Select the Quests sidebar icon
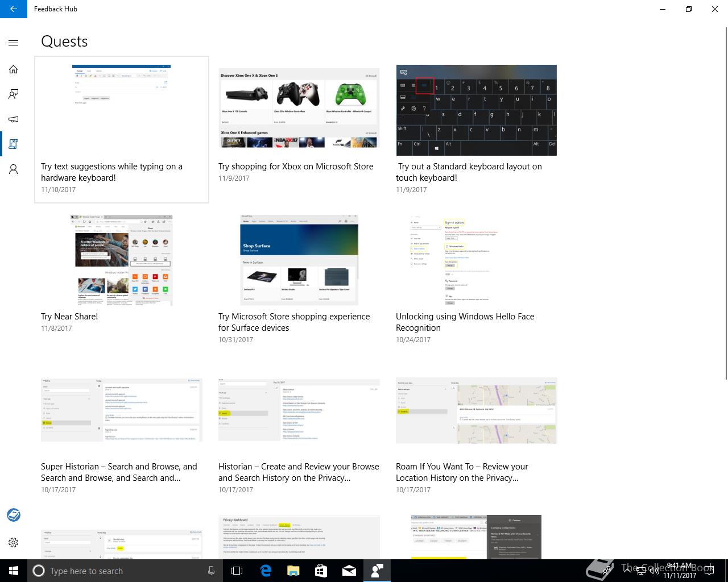This screenshot has height=582, width=728. pos(14,144)
